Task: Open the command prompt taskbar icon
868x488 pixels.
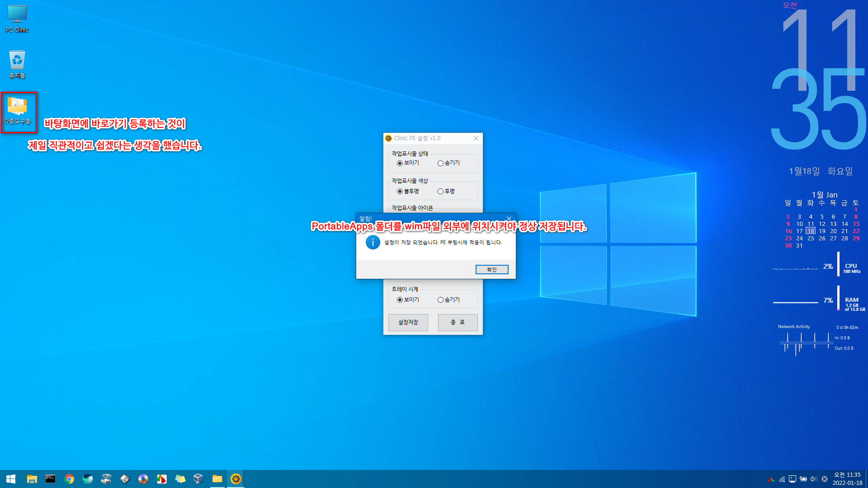Action: (x=50, y=479)
